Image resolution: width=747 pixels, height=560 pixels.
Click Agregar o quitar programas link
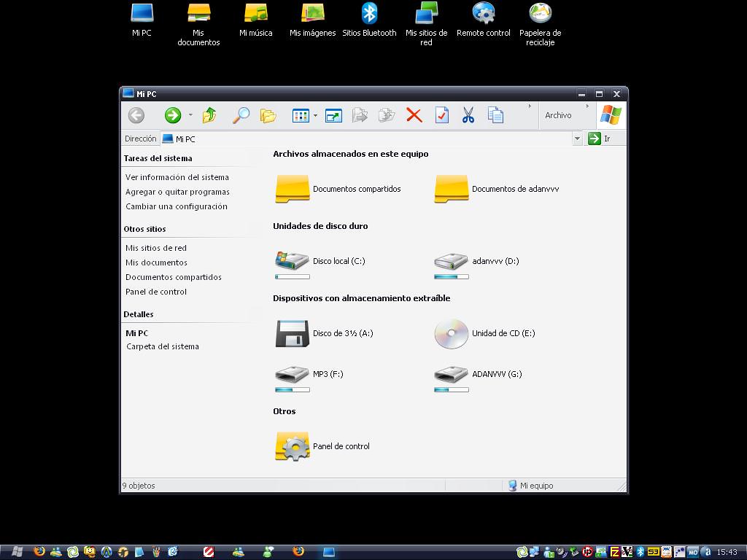(177, 192)
